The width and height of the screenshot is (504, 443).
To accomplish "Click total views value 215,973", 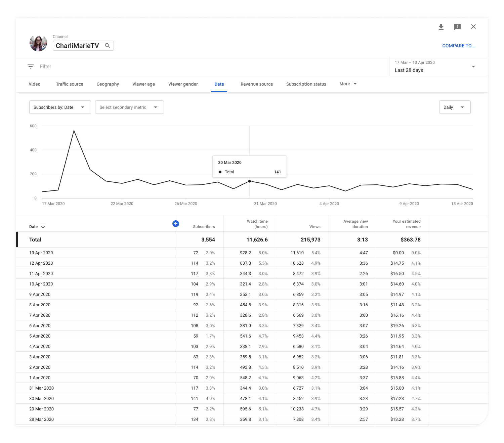I will click(x=310, y=239).
